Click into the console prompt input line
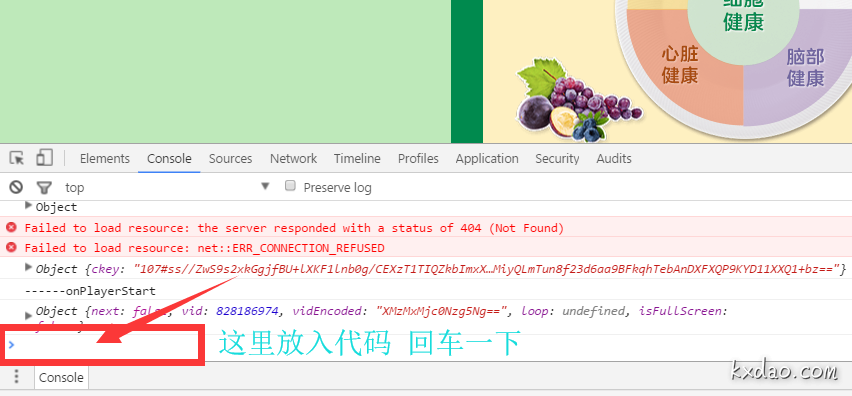Viewport: 852px width, 396px height. 426,344
